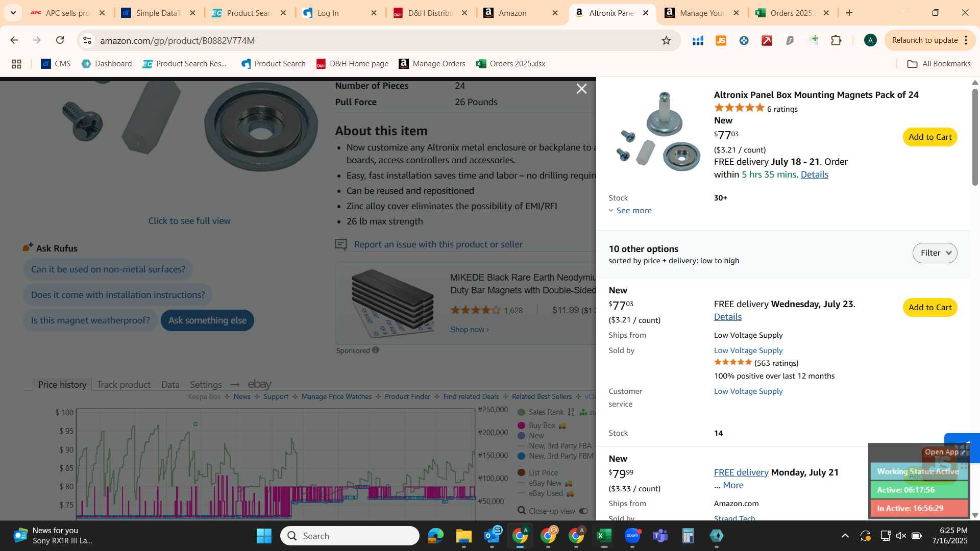View site information icon in address bar
The width and height of the screenshot is (980, 551).
pyautogui.click(x=87, y=40)
